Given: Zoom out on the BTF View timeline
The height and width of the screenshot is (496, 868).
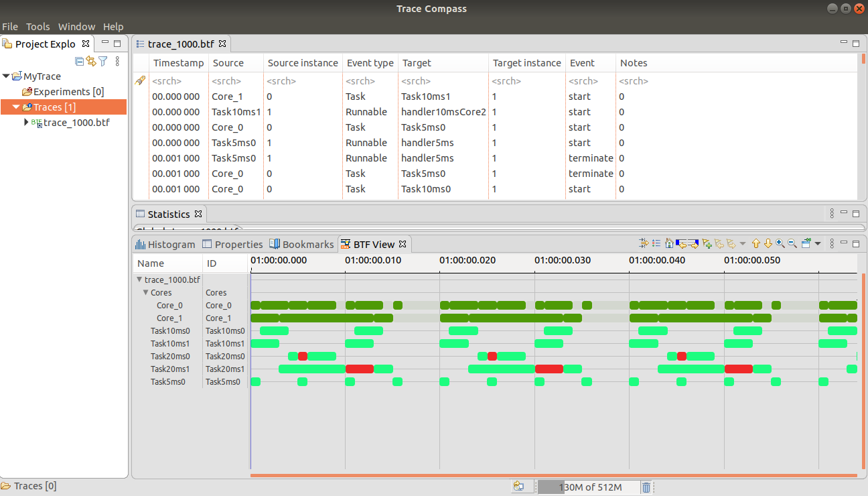Looking at the screenshot, I should click(x=792, y=243).
